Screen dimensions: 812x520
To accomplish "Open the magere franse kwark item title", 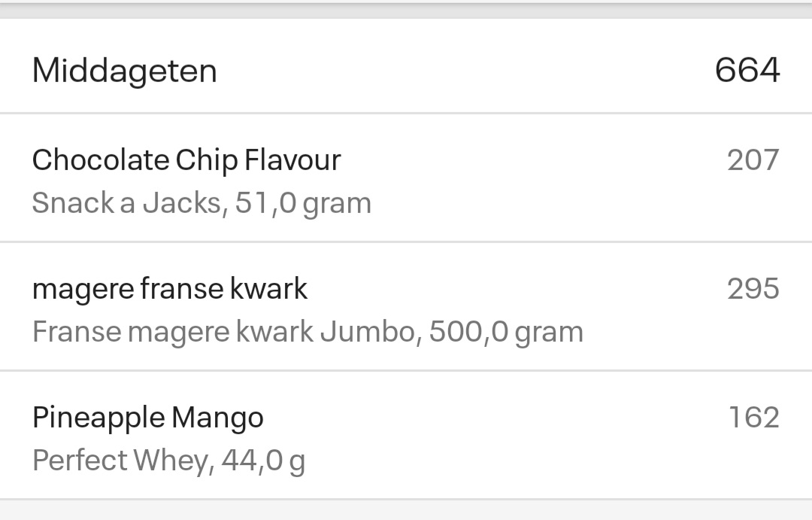I will click(x=170, y=289).
